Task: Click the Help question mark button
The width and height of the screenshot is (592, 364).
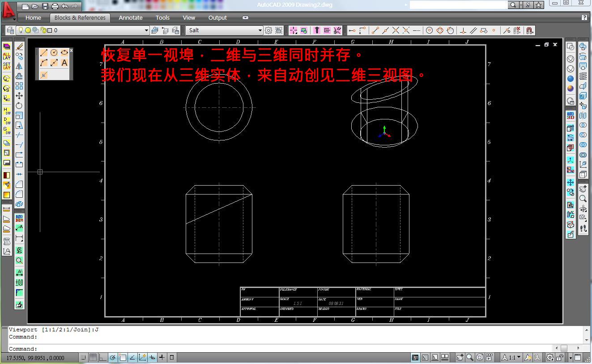Action: click(584, 18)
